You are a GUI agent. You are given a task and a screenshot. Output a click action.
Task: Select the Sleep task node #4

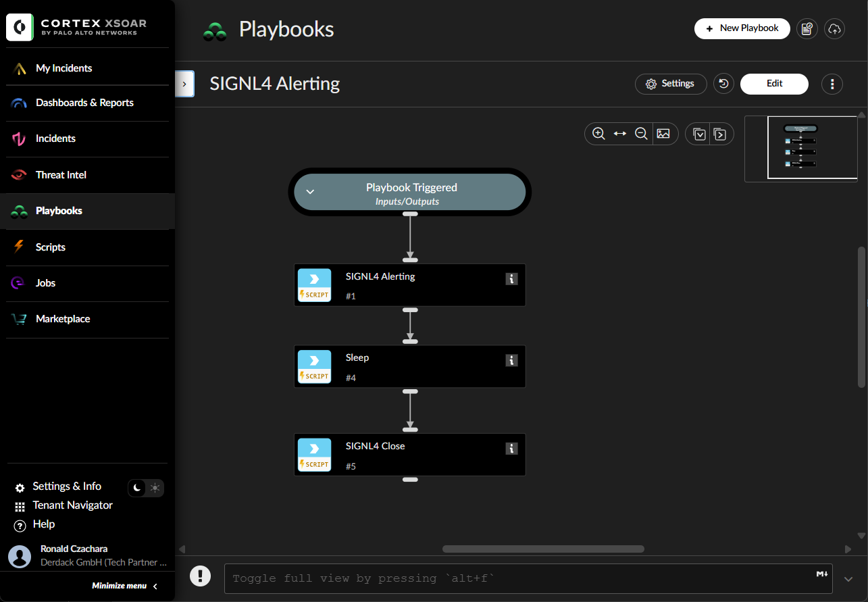(409, 367)
